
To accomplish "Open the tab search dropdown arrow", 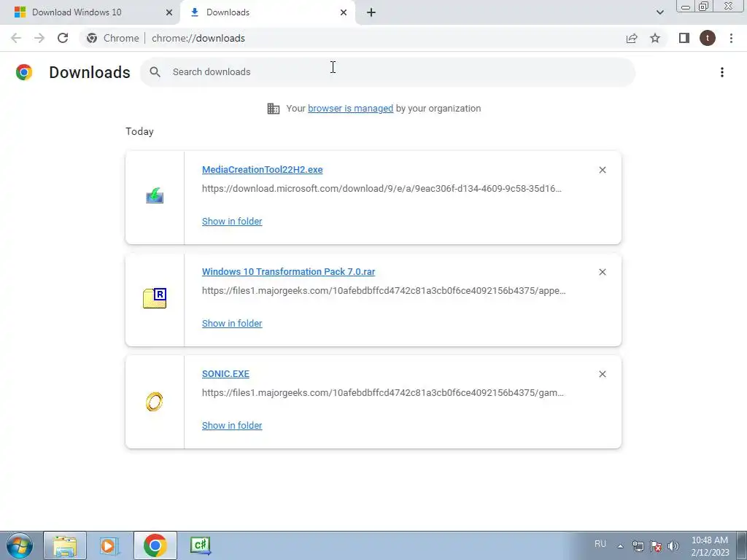I will pos(659,12).
